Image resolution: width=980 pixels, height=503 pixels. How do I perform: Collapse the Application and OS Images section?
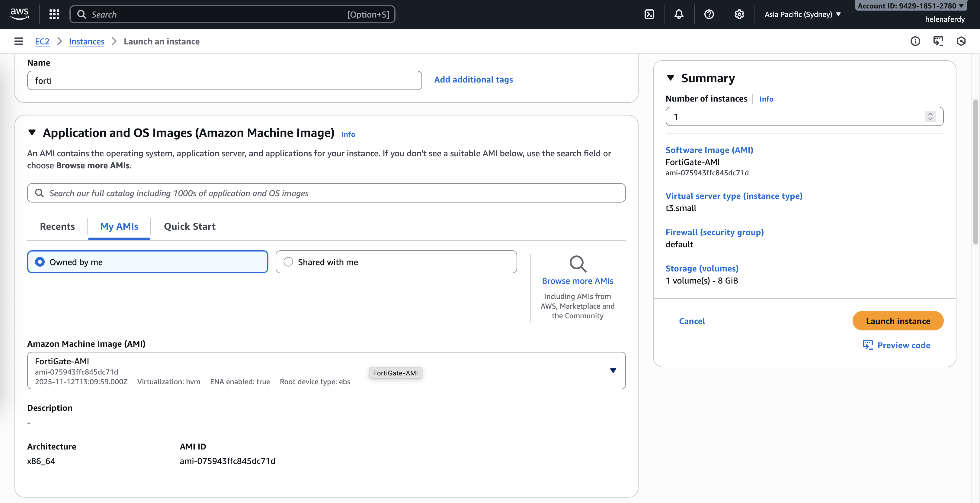(32, 132)
